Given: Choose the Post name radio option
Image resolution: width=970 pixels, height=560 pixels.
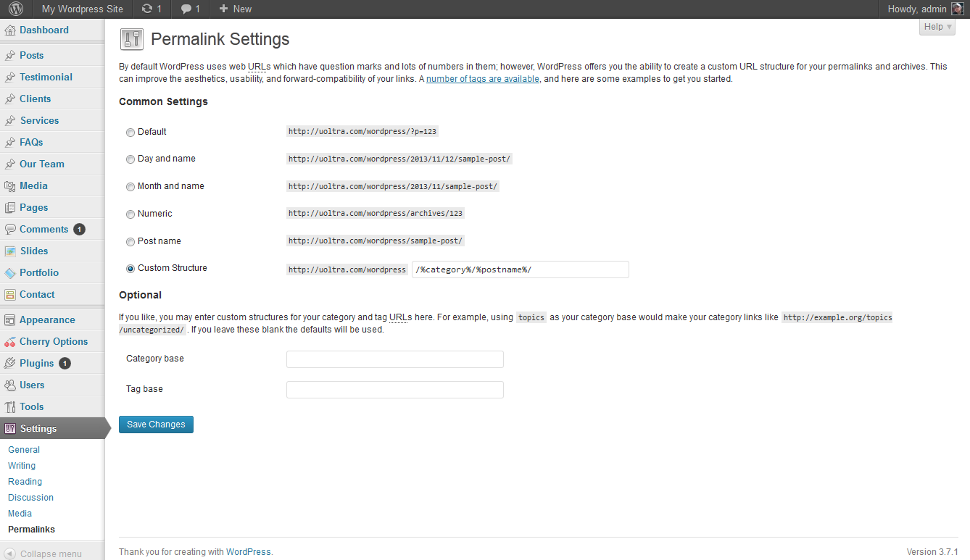Looking at the screenshot, I should (130, 242).
